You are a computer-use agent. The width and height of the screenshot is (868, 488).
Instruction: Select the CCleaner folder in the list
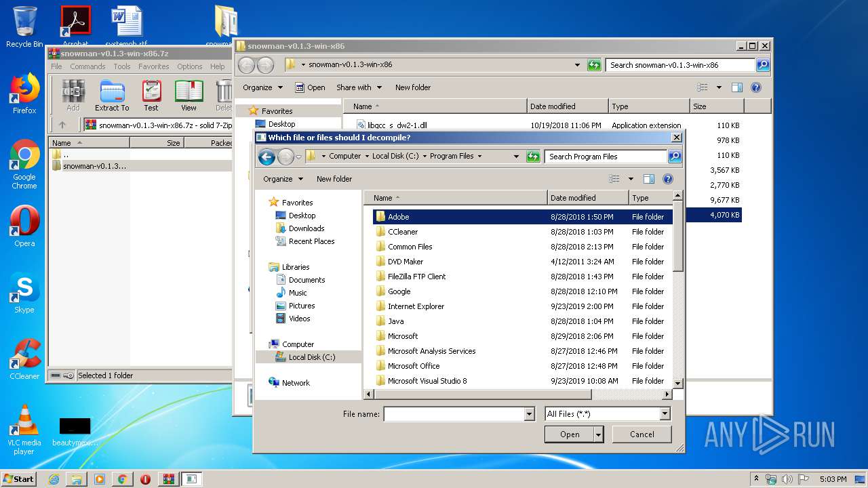click(522, 232)
